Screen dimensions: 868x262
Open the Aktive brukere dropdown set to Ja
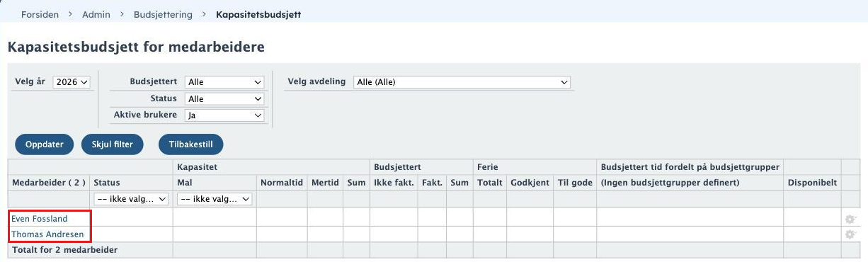pyautogui.click(x=224, y=115)
